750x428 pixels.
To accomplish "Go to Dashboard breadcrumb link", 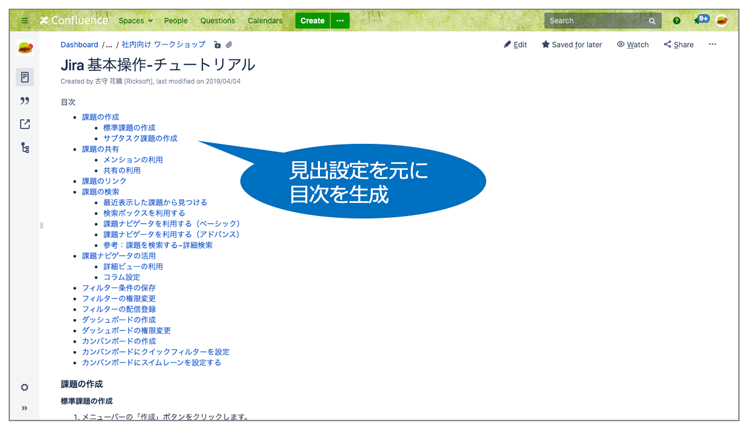I will (79, 44).
